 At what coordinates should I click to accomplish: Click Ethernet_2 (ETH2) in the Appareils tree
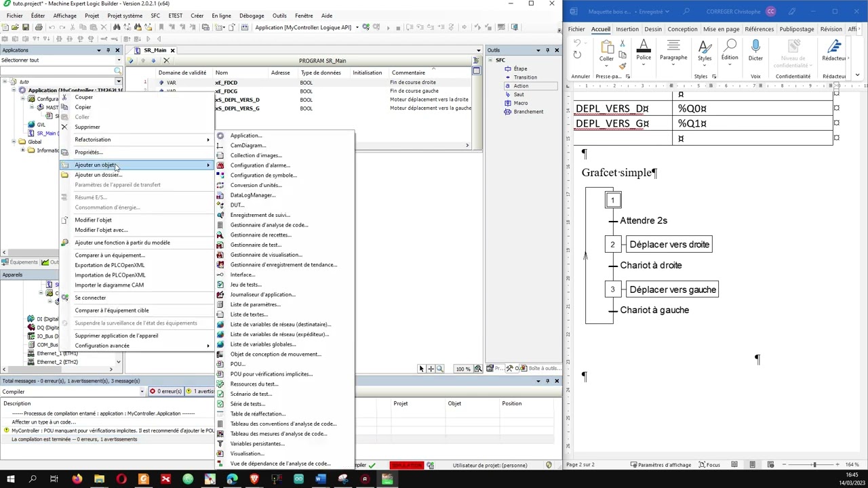(x=57, y=362)
